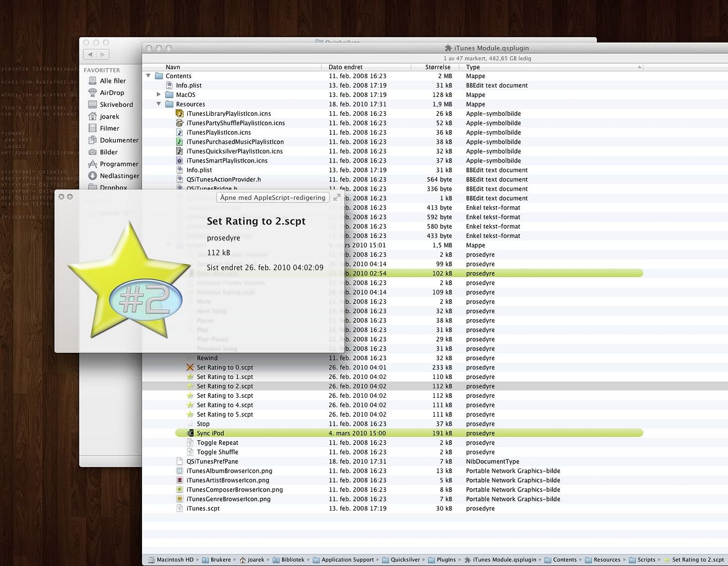Sort by the Størrelse column header
The width and height of the screenshot is (728, 566).
coord(438,67)
